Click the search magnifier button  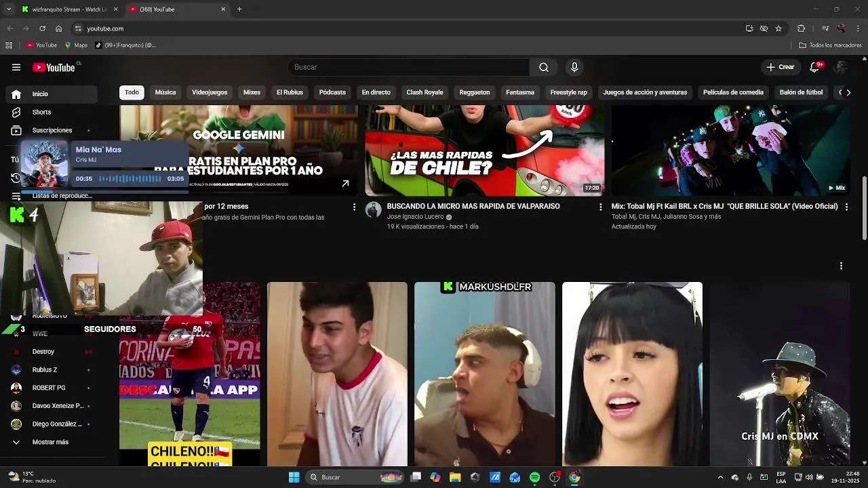coord(544,67)
